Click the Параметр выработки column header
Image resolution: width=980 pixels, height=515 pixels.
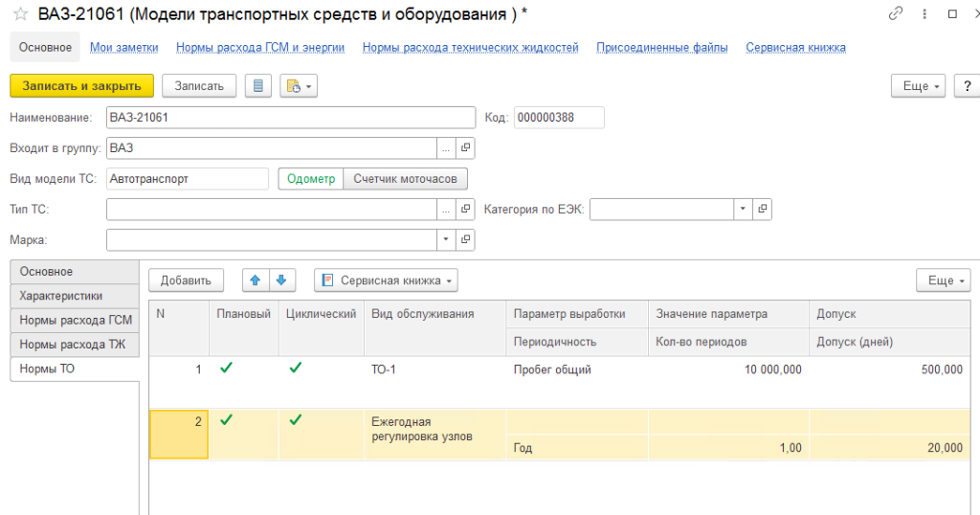577,314
